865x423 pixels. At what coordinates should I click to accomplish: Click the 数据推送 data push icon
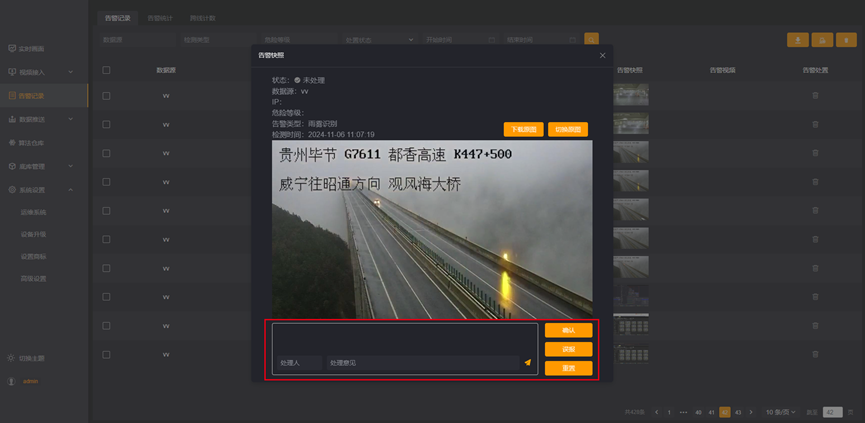12,119
